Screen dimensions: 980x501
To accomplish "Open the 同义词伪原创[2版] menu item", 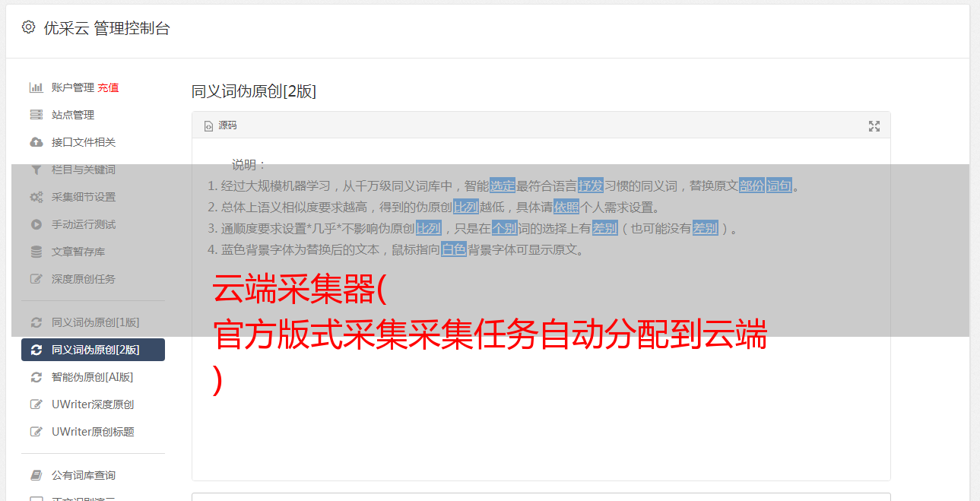I will coord(93,350).
